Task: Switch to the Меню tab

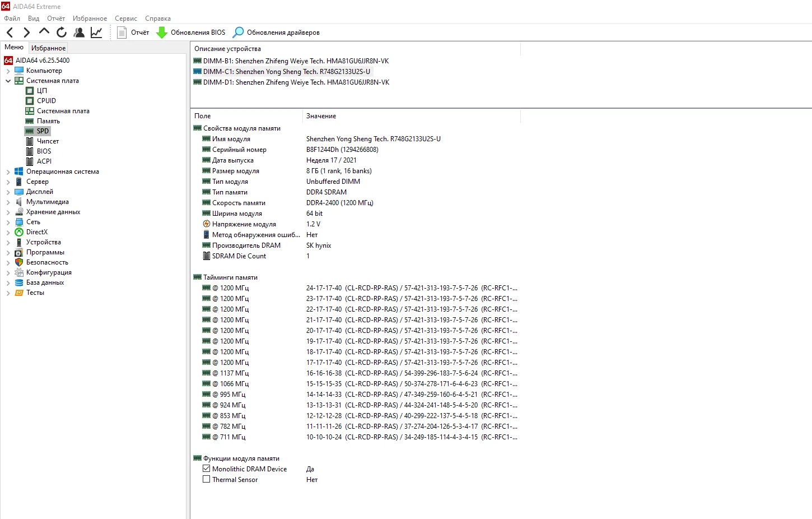Action: tap(14, 47)
